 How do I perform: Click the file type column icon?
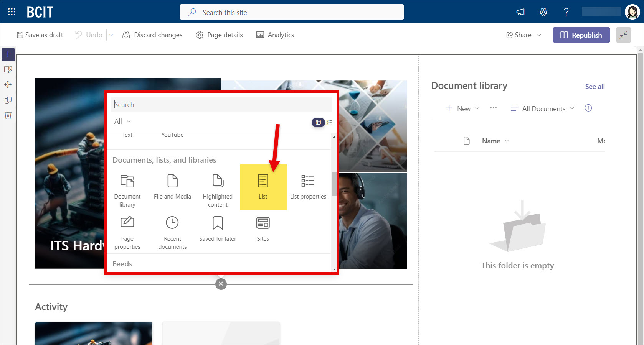[x=467, y=141]
